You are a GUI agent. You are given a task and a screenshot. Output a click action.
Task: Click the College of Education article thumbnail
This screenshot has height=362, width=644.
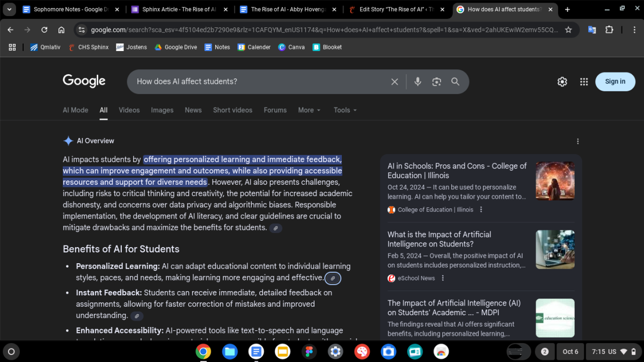click(555, 181)
